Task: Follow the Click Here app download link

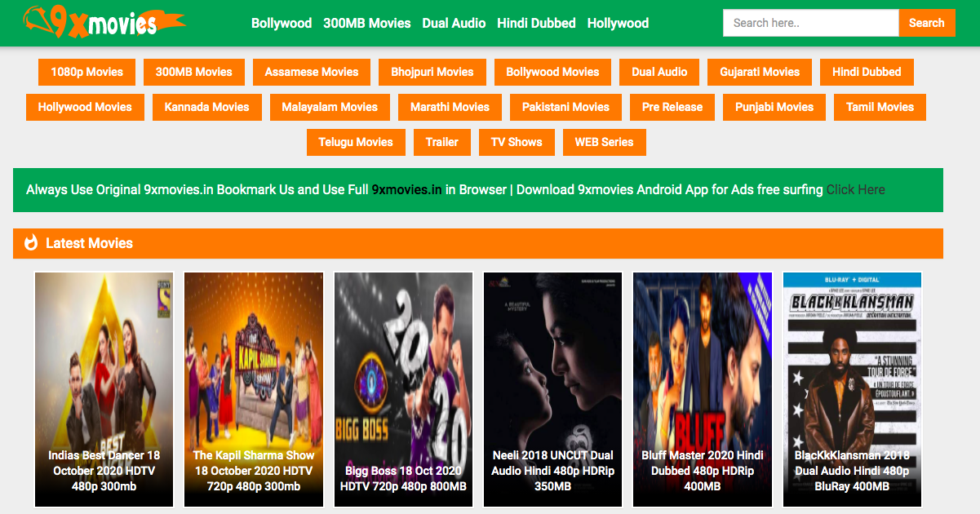Action: [x=855, y=190]
